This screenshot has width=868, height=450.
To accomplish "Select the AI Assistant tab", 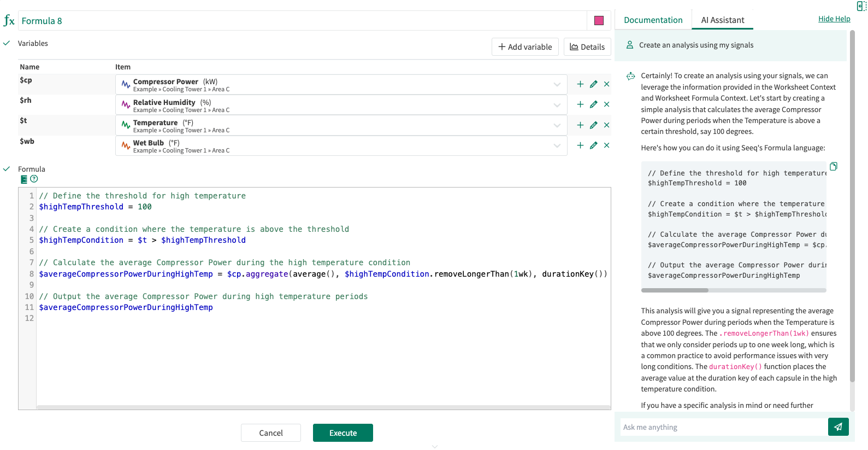I will click(722, 20).
